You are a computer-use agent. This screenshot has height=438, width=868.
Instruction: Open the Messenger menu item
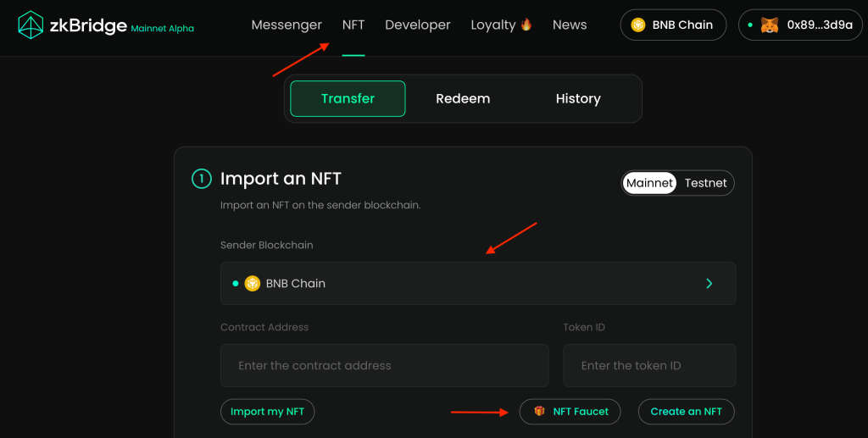point(287,25)
